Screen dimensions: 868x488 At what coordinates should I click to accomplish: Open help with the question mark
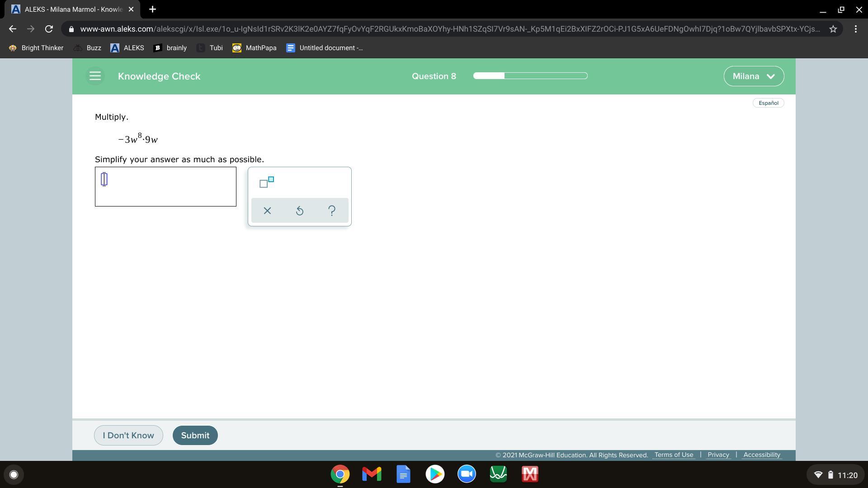pos(331,211)
